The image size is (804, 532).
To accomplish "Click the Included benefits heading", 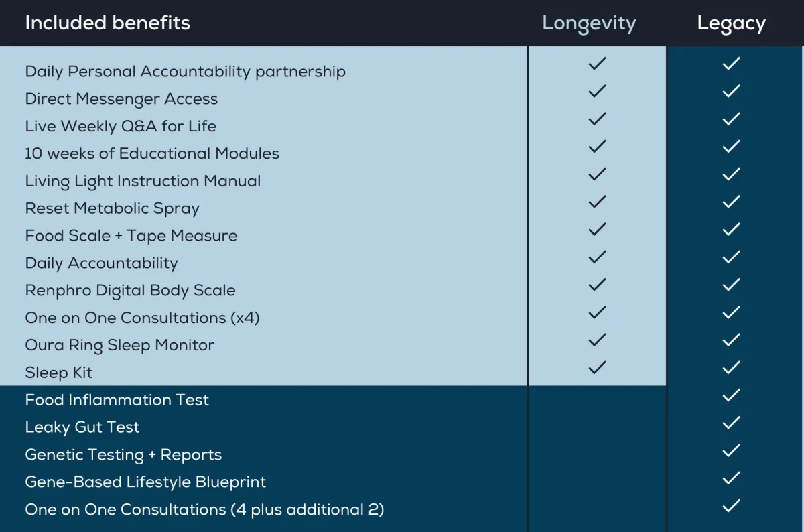I will click(108, 23).
